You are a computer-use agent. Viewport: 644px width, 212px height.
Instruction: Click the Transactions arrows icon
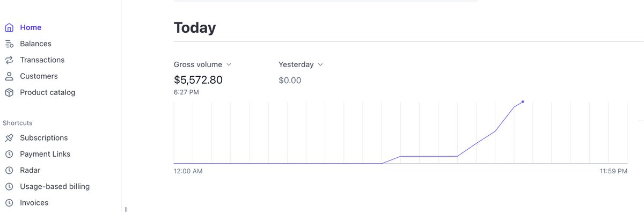point(9,60)
